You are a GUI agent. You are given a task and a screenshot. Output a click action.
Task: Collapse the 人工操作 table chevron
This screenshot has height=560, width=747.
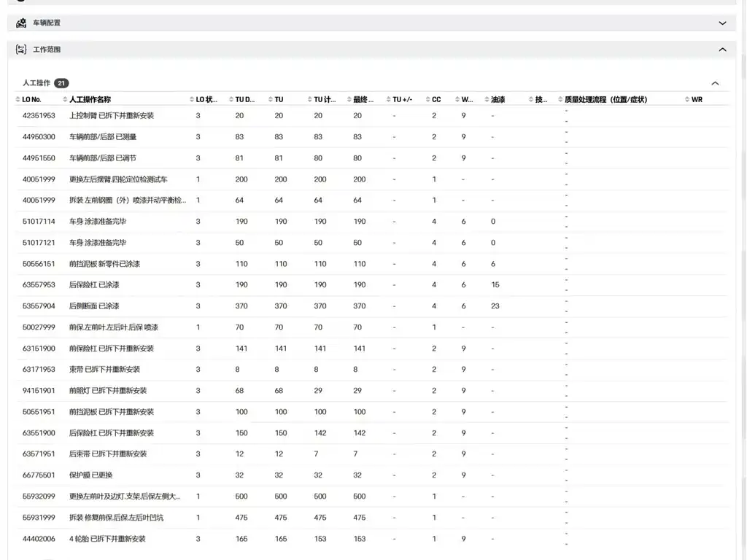coord(715,83)
